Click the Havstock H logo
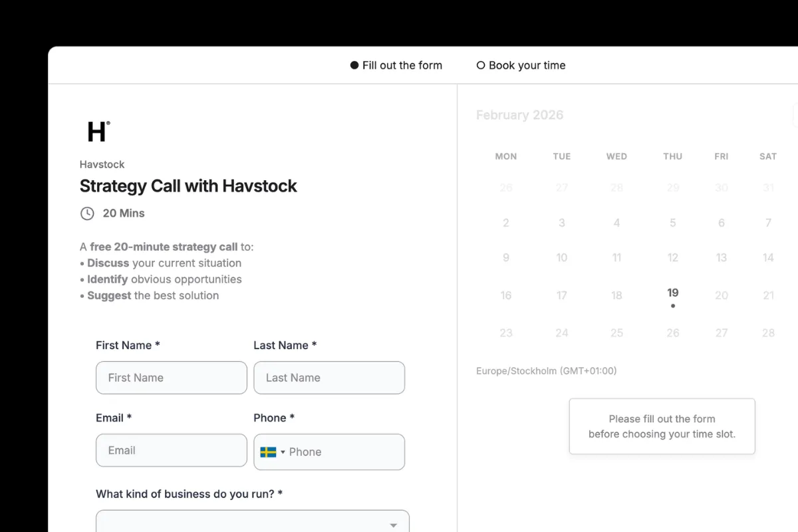This screenshot has width=798, height=532. 98,132
